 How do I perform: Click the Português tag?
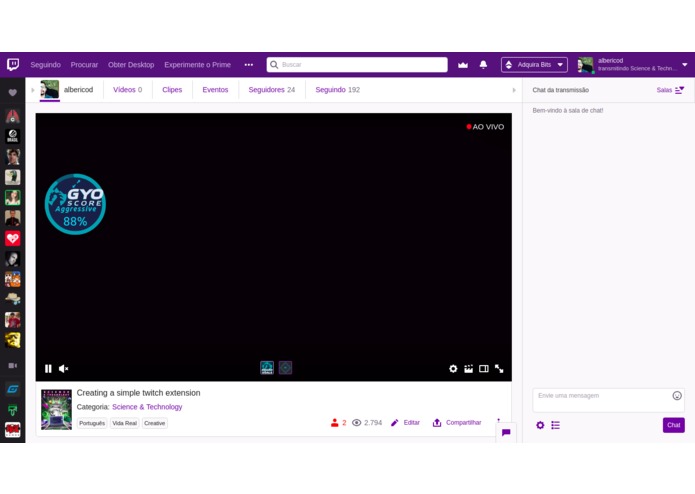click(92, 423)
